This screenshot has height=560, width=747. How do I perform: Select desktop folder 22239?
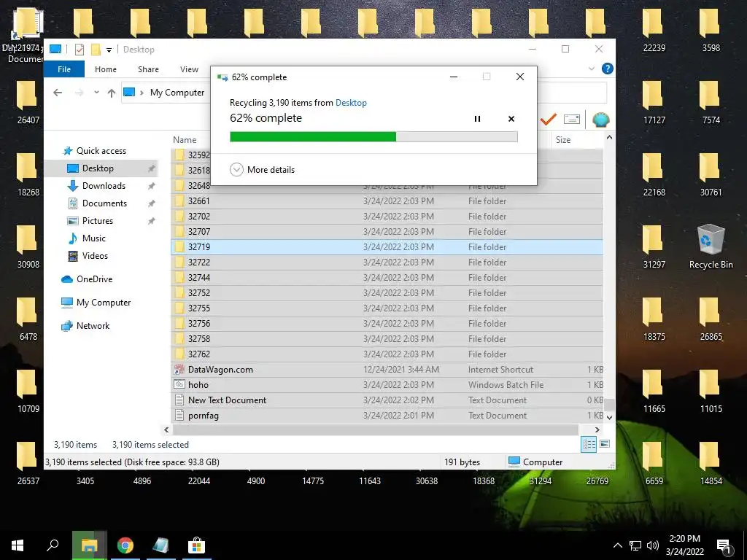pos(654,29)
